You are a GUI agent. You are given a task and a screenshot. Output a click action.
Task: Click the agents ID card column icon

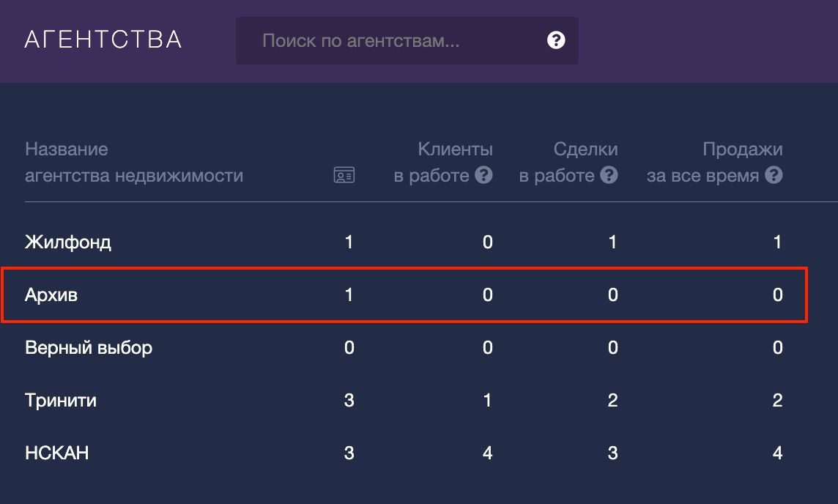coord(344,176)
